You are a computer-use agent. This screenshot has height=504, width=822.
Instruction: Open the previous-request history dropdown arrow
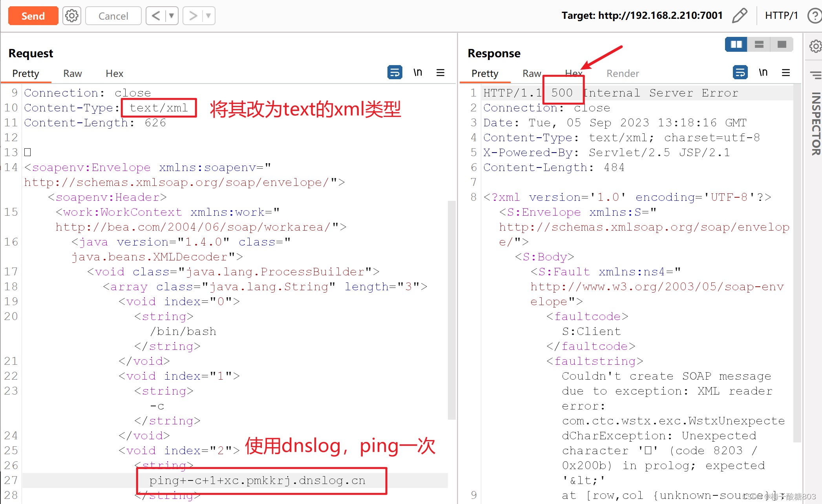pyautogui.click(x=172, y=16)
